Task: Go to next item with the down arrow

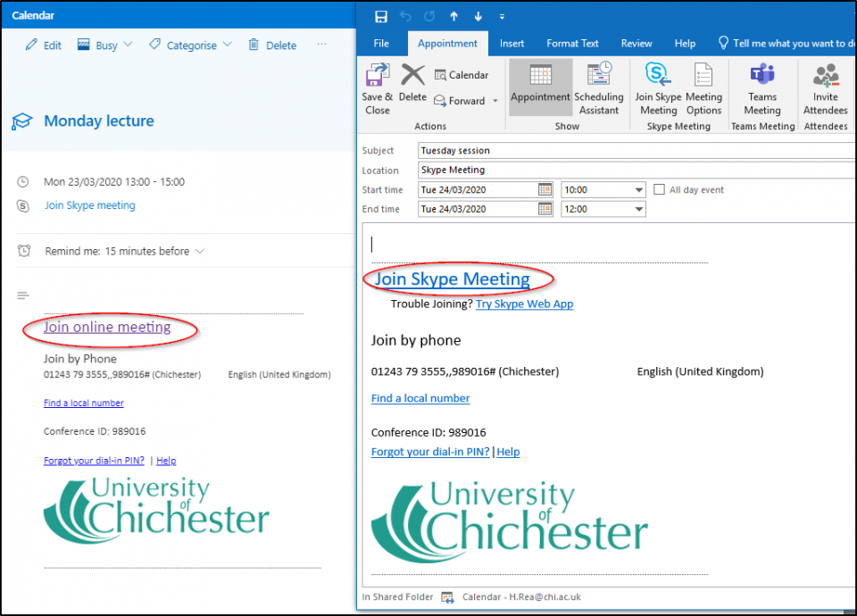Action: pyautogui.click(x=478, y=16)
